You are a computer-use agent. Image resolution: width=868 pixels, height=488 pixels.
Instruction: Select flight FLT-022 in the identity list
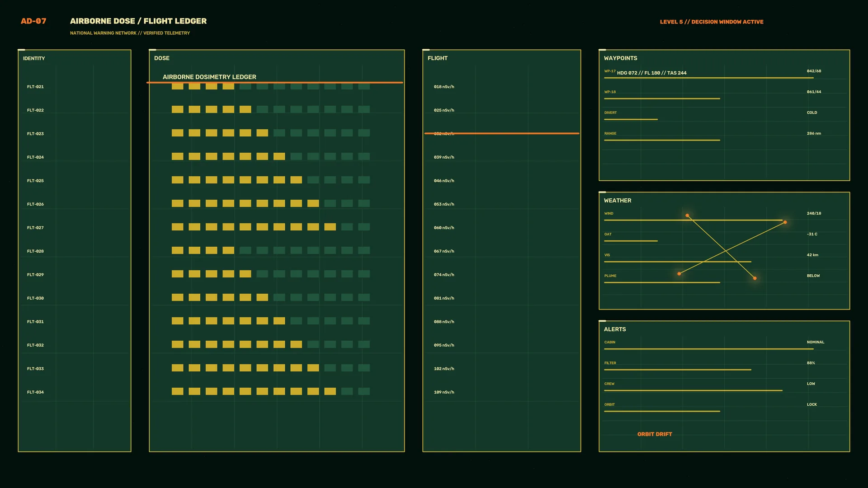[35, 110]
